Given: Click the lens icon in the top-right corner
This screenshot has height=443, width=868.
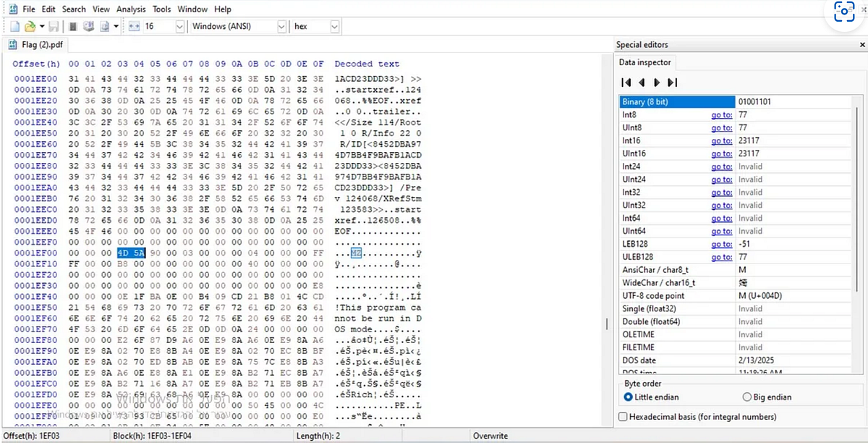Looking at the screenshot, I should [843, 12].
